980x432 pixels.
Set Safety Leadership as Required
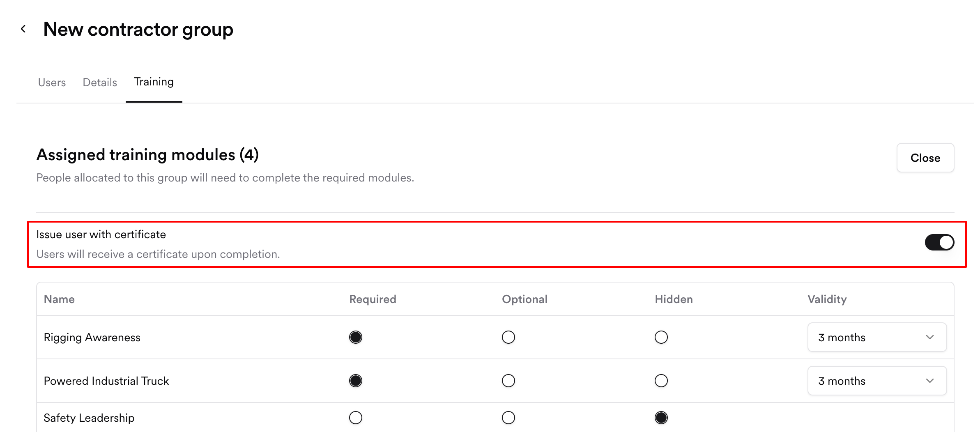point(356,418)
